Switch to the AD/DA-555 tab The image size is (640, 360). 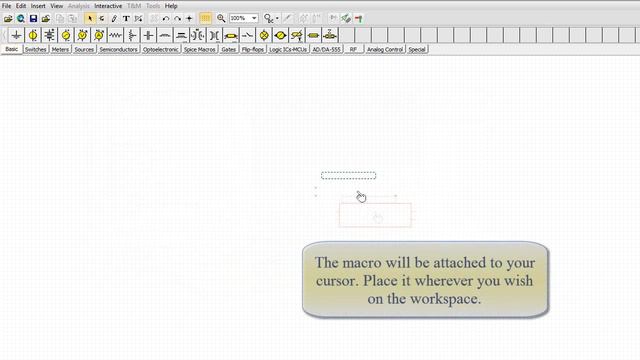click(326, 49)
